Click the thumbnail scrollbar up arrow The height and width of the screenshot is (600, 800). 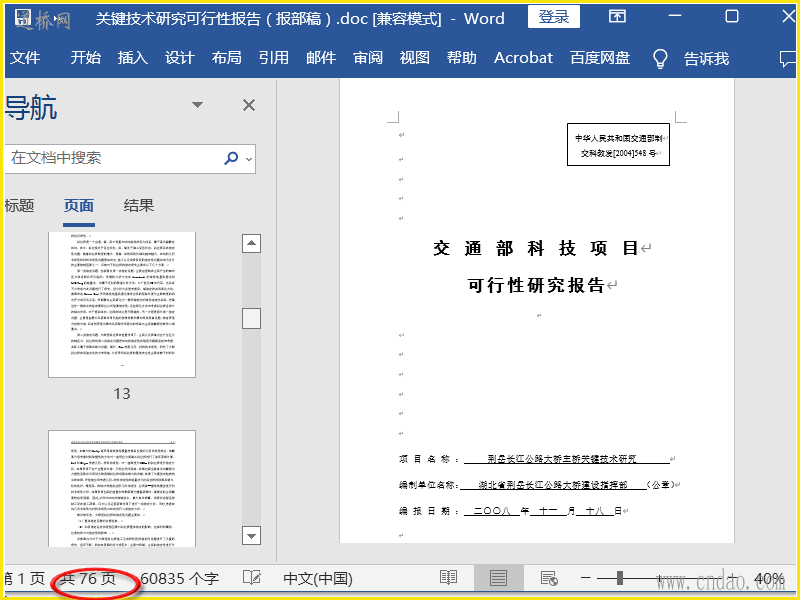251,243
